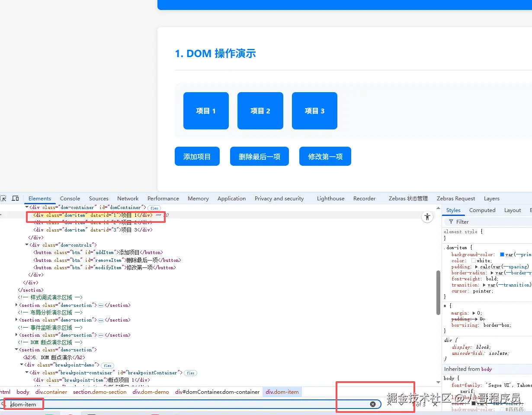Viewport: 532px width, 415px height.
Task: Focus the dom-item search field
Action: pos(190,404)
